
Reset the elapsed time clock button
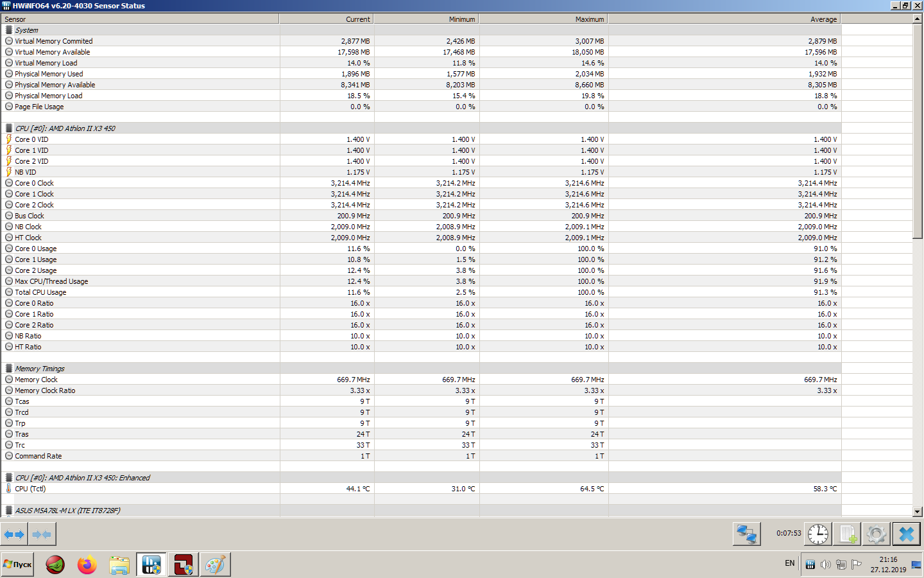tap(818, 534)
